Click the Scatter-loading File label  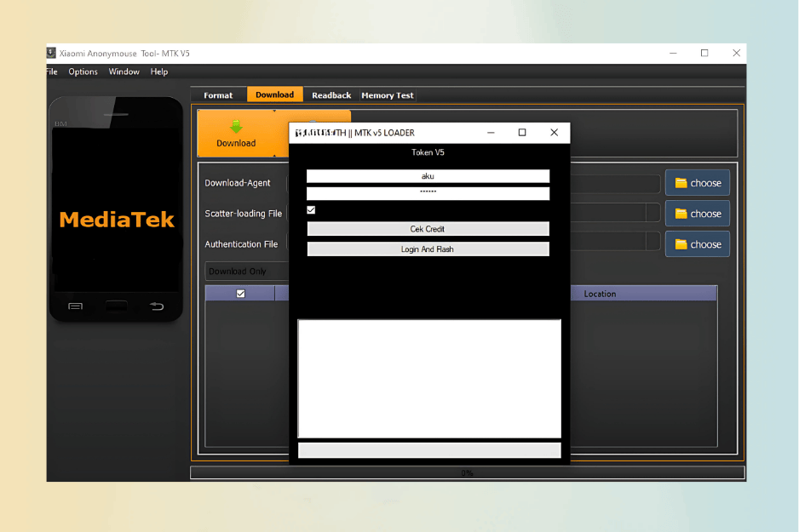pos(243,214)
